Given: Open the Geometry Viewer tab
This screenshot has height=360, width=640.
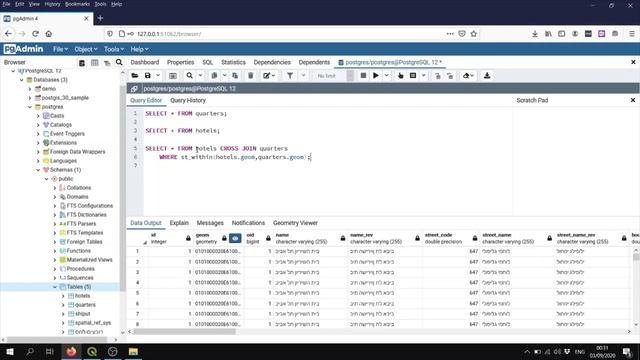Looking at the screenshot, I should (295, 223).
